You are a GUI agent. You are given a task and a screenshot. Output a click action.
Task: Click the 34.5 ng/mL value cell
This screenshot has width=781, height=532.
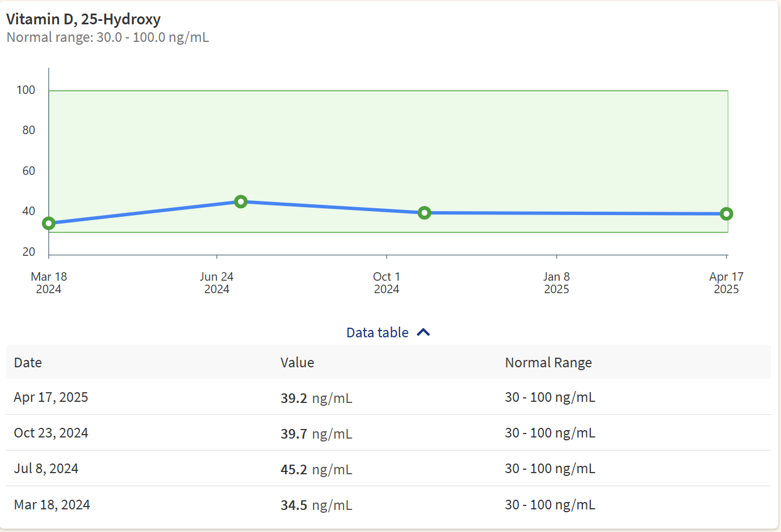[316, 505]
